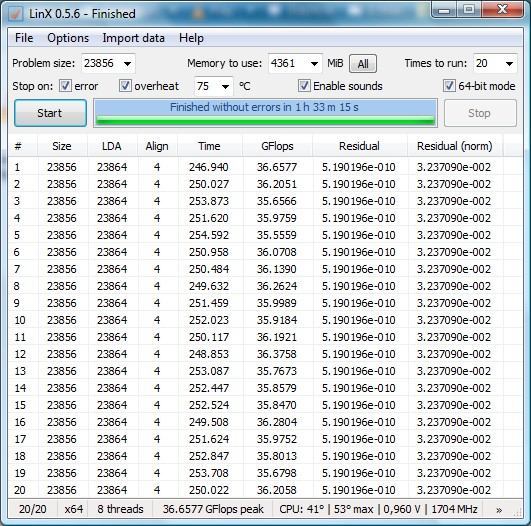This screenshot has height=526, width=531.
Task: Click the x64 status bar entry
Action: click(x=73, y=509)
